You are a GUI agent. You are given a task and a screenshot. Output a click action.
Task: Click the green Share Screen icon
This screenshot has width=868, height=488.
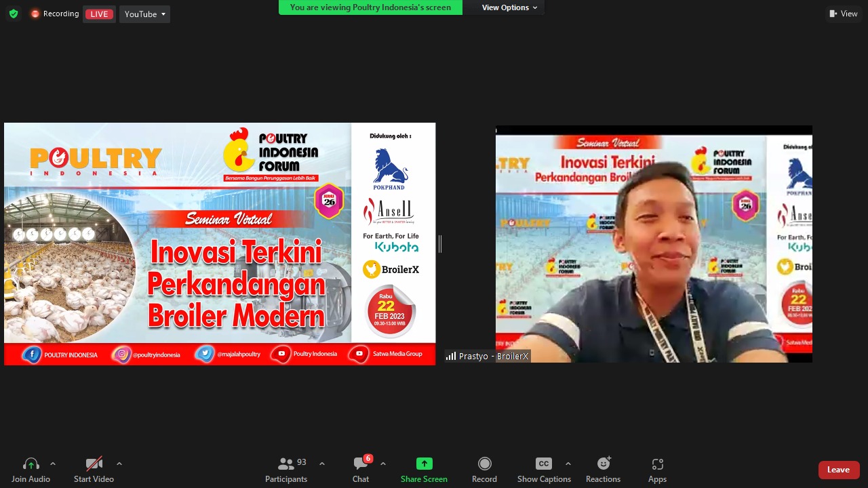pyautogui.click(x=424, y=464)
